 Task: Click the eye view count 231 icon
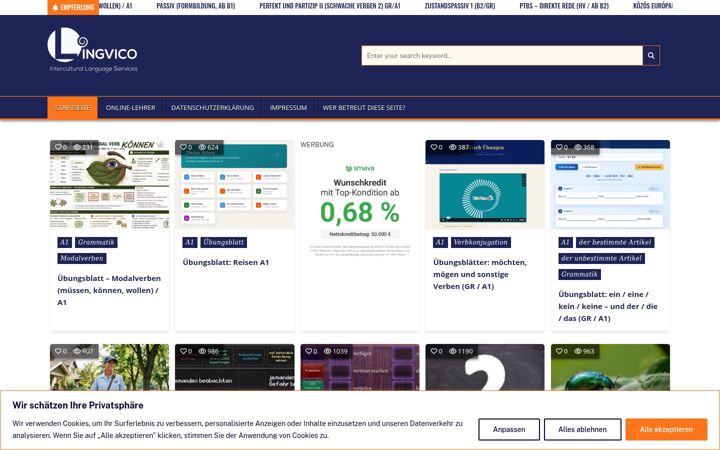[77, 147]
